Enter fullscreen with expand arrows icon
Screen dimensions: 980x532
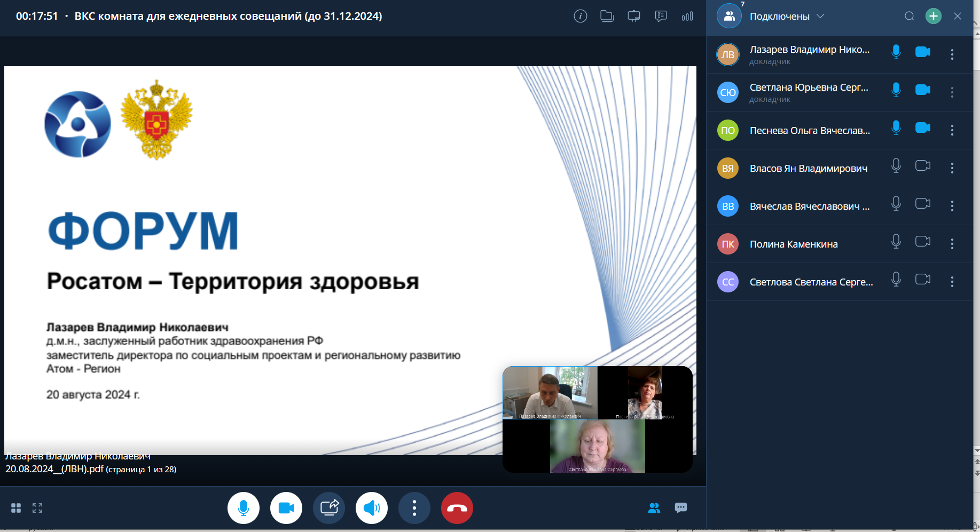[37, 508]
